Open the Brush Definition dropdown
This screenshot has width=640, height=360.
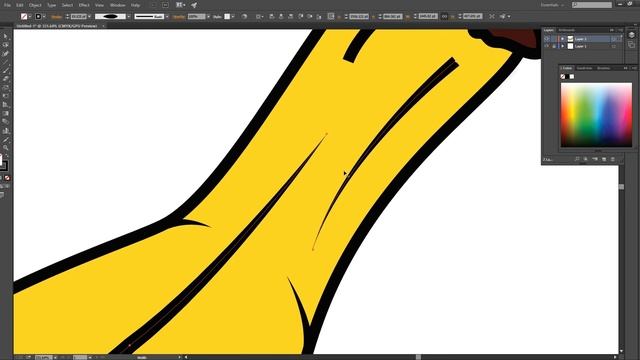pos(167,17)
